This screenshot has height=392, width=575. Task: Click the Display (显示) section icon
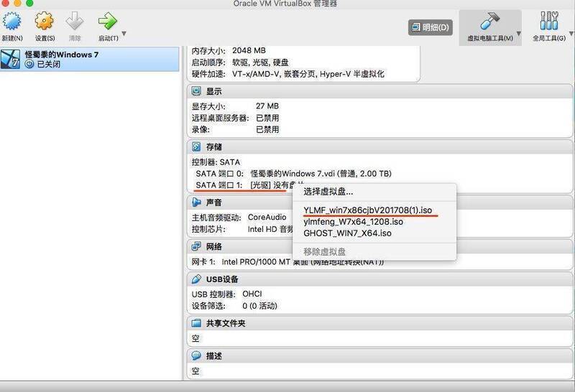click(195, 92)
